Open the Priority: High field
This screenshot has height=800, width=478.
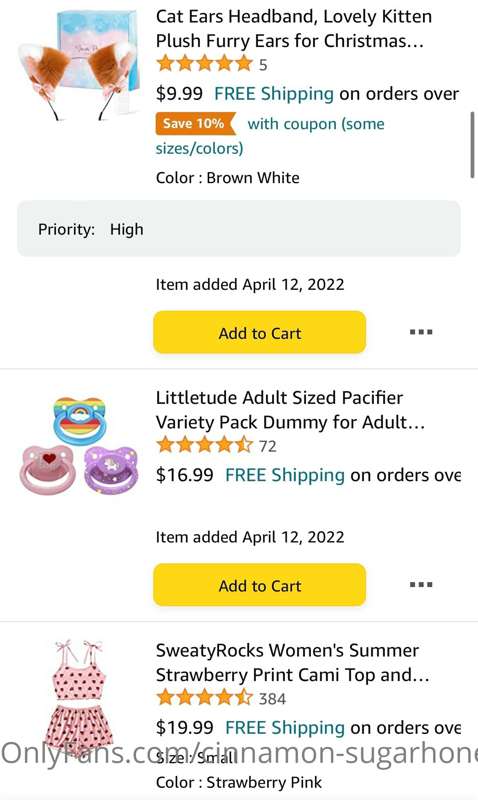239,229
